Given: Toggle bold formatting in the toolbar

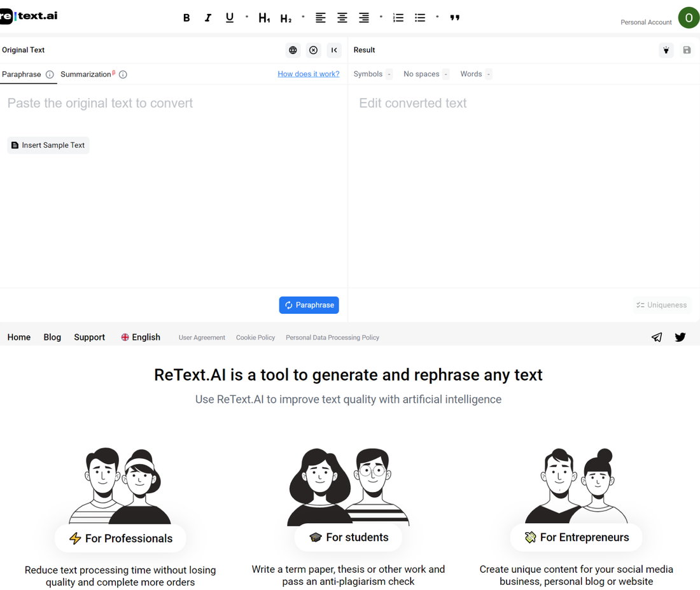Looking at the screenshot, I should (x=186, y=17).
